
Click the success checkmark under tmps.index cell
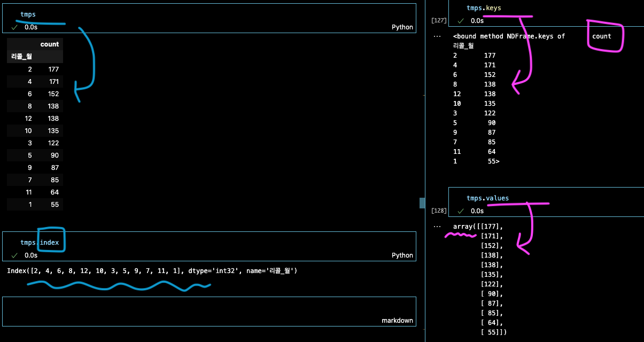tap(14, 255)
